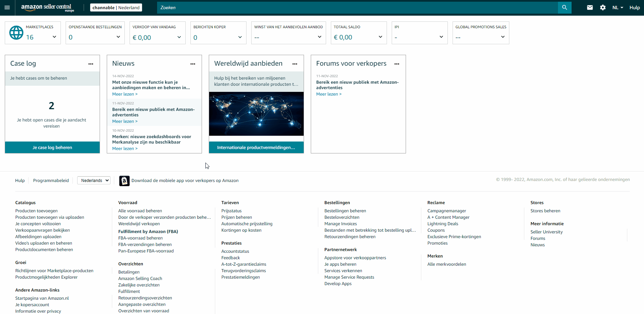Expand the Marketplaces dropdown

(54, 37)
